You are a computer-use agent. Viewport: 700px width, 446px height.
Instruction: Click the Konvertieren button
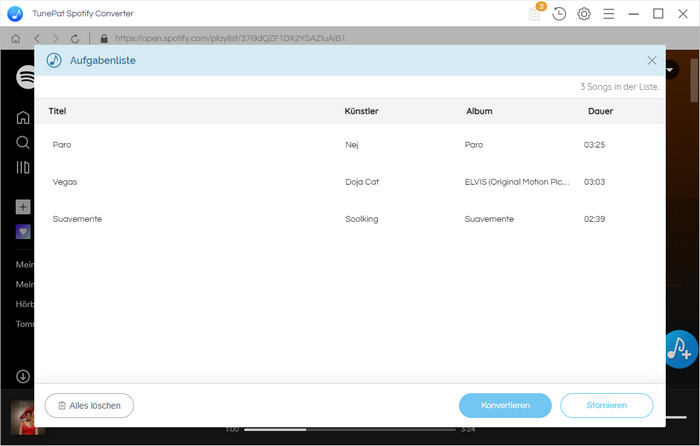(x=505, y=405)
